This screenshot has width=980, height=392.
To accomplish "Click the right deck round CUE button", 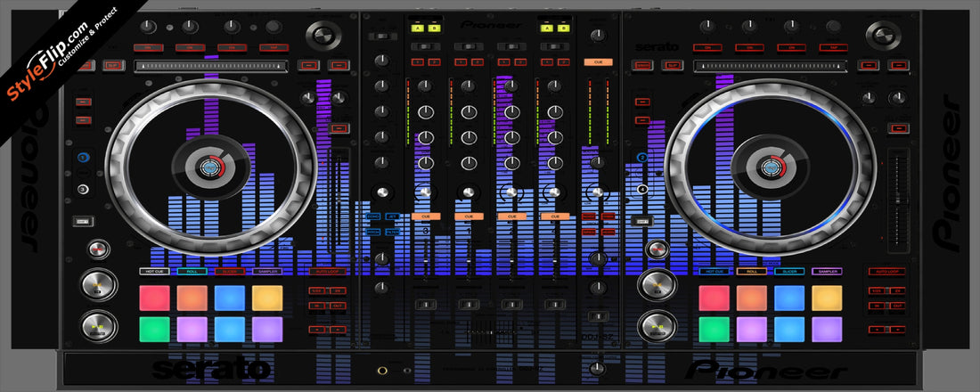I will tap(657, 286).
